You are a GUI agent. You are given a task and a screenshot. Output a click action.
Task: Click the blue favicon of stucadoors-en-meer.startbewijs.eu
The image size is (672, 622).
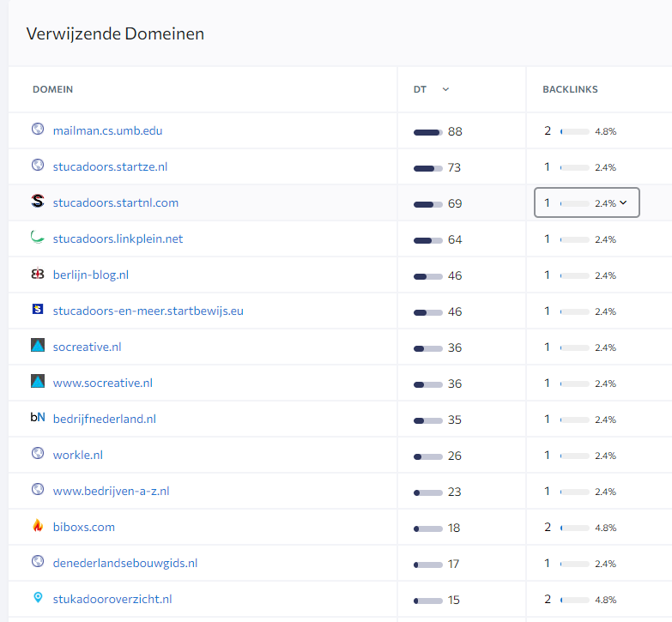click(38, 309)
